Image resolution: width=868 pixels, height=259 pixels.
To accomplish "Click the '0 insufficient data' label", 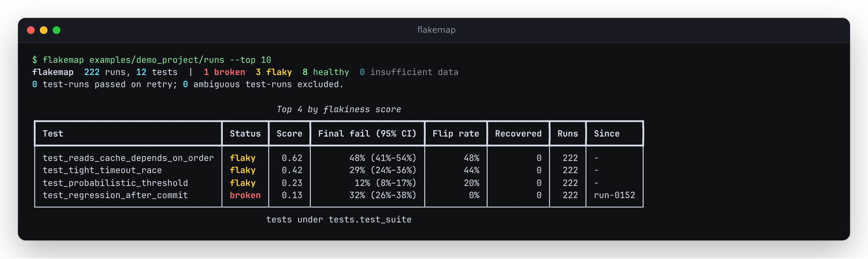I will [x=409, y=72].
